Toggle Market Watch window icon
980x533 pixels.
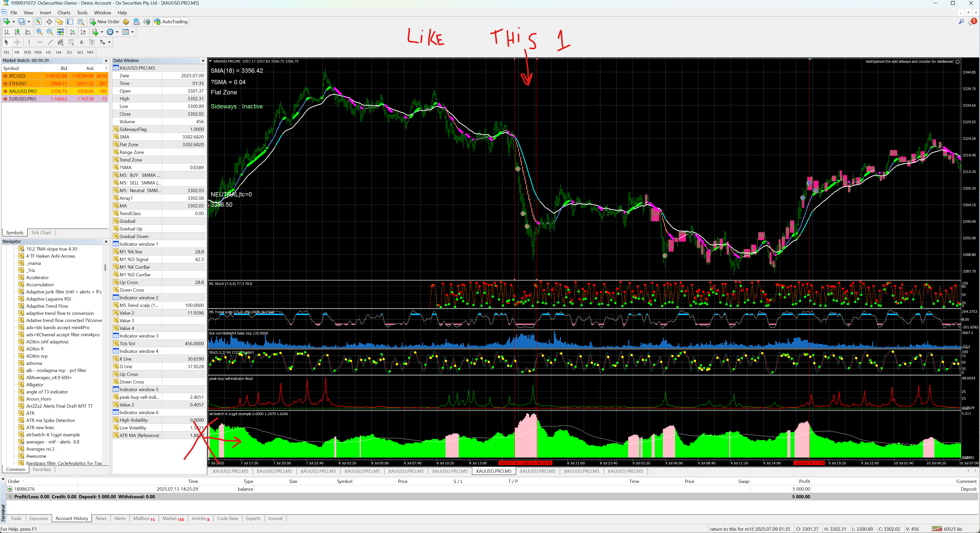click(x=39, y=22)
